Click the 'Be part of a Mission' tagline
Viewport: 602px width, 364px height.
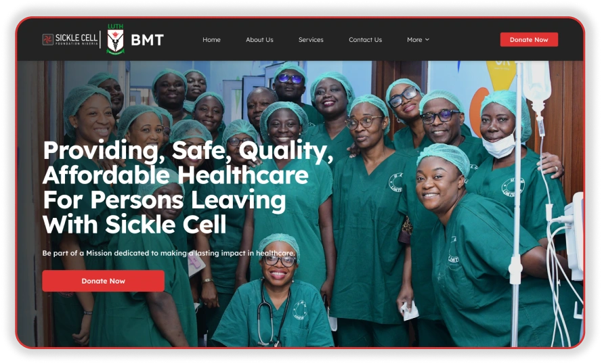pyautogui.click(x=169, y=253)
